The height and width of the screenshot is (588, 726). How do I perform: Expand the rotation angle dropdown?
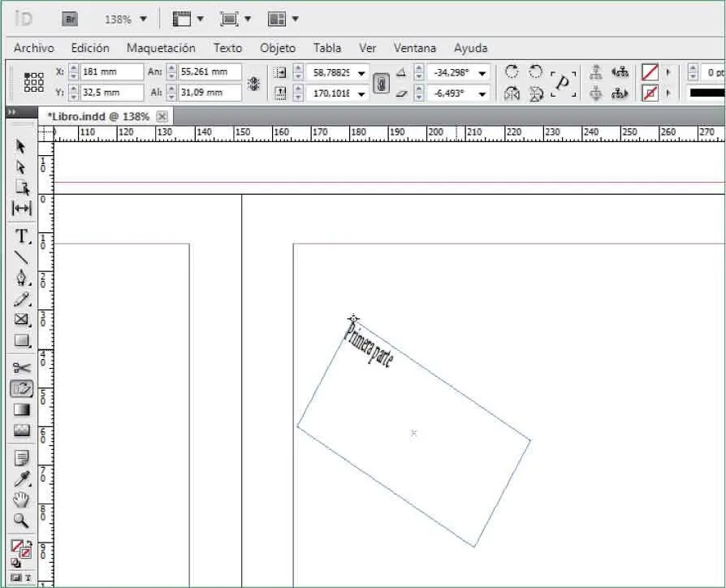[x=482, y=73]
